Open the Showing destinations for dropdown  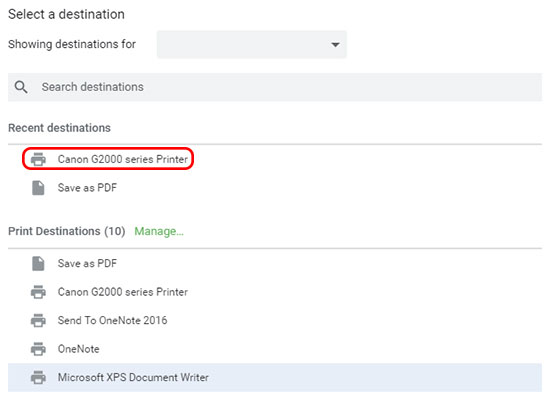pos(251,45)
